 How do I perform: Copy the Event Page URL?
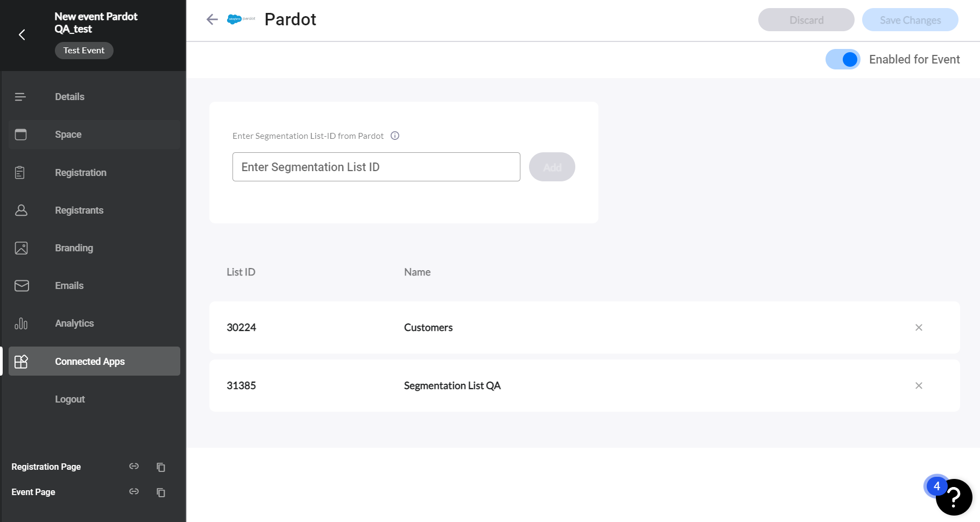pyautogui.click(x=161, y=492)
